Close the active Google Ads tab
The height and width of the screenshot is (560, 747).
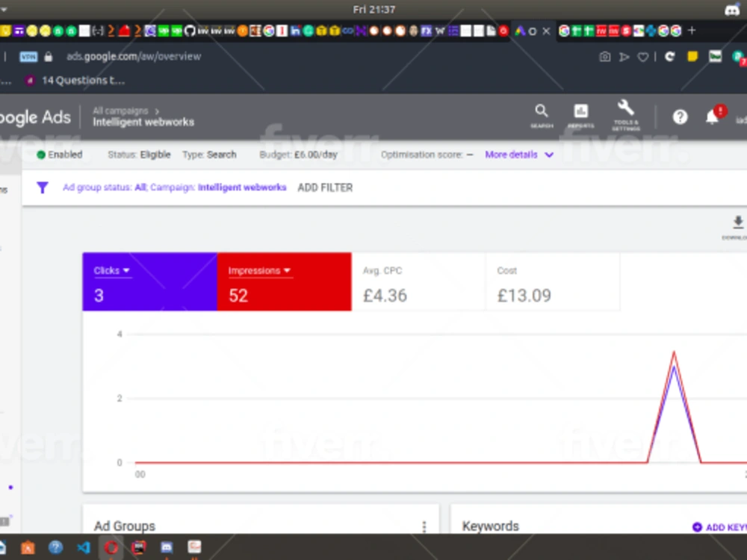coord(547,31)
